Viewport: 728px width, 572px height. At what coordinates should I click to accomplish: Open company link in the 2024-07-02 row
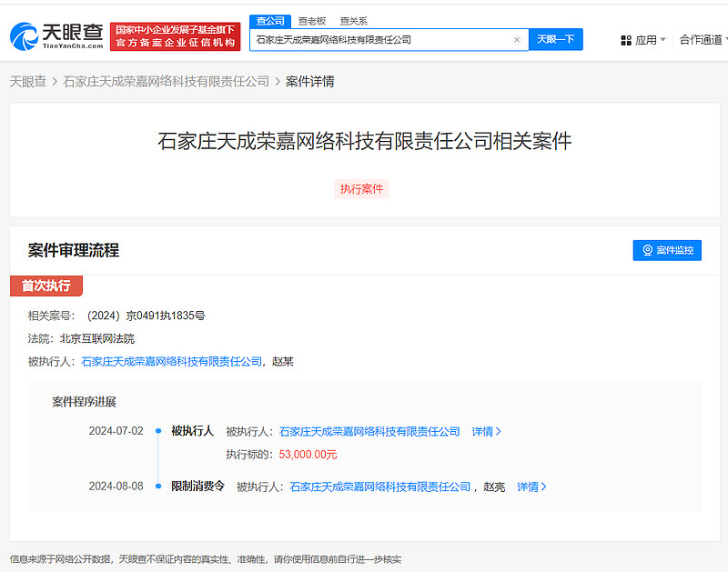tap(369, 431)
